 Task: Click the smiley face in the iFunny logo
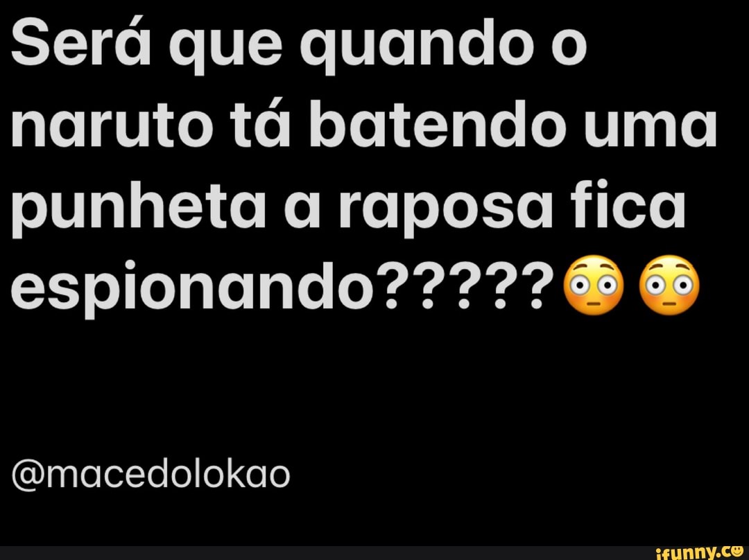tap(737, 552)
